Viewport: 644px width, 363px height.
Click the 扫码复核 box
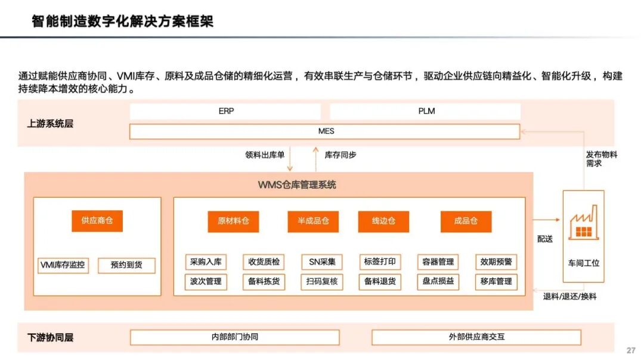(x=322, y=282)
